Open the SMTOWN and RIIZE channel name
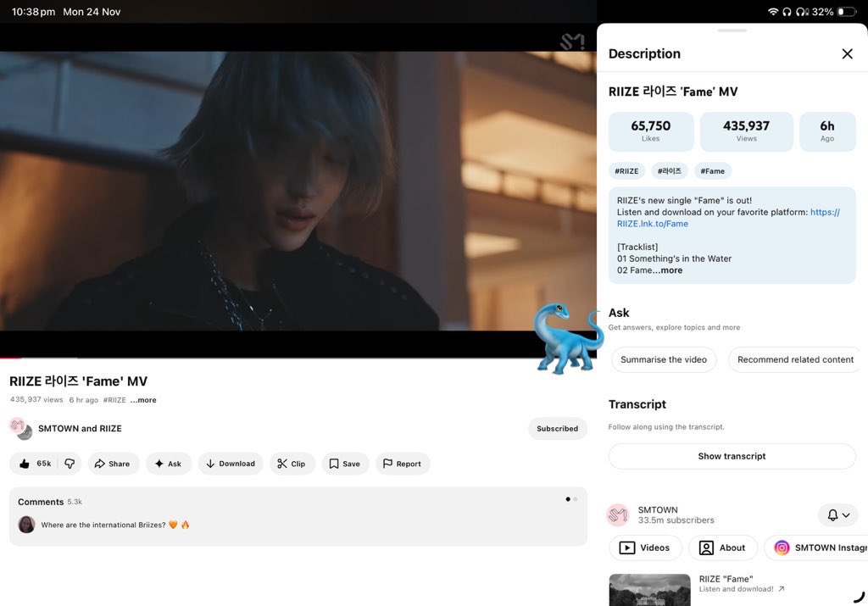868x606 pixels. click(x=80, y=428)
